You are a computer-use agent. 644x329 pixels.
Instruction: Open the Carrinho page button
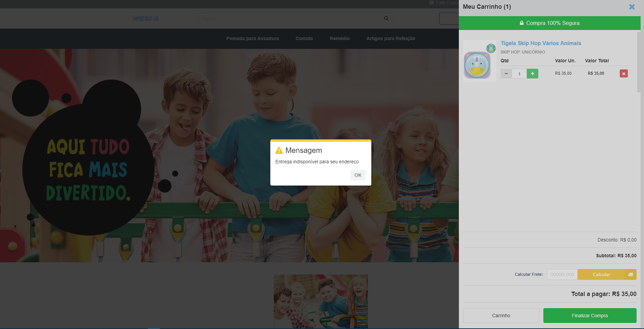[501, 316]
